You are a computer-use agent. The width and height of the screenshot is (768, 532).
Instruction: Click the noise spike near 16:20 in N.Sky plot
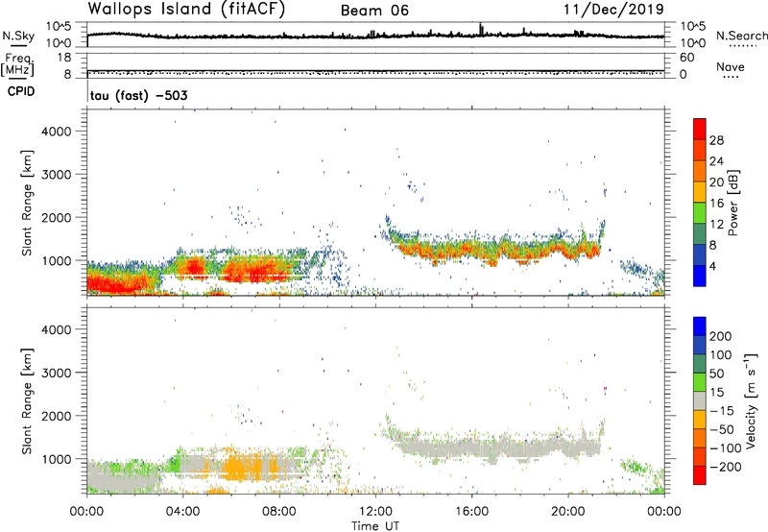481,30
